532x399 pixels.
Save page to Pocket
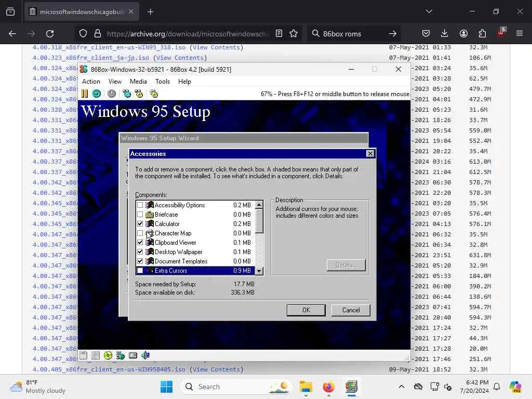[426, 34]
